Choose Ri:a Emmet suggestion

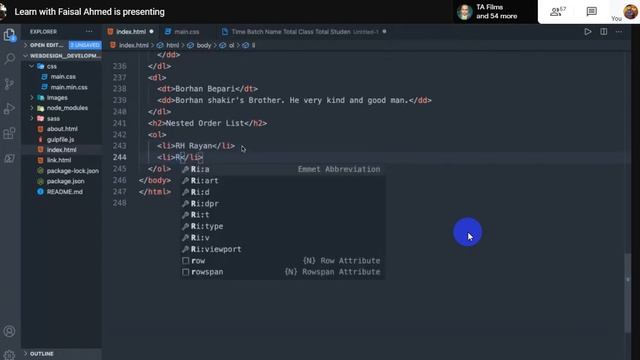(282, 169)
